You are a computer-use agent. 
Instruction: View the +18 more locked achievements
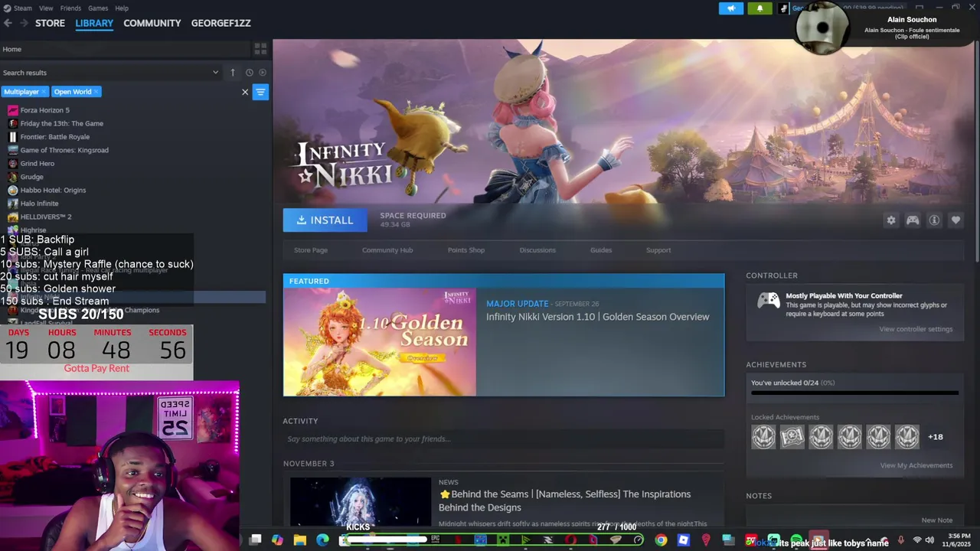(936, 437)
